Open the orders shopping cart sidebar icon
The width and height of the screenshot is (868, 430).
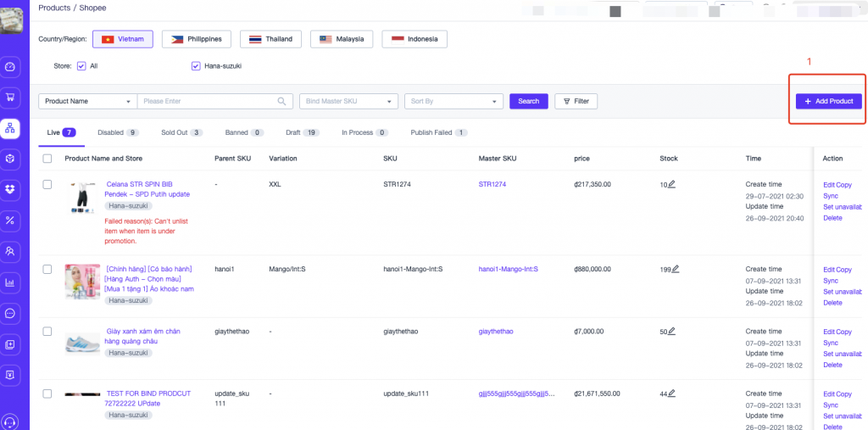click(11, 98)
